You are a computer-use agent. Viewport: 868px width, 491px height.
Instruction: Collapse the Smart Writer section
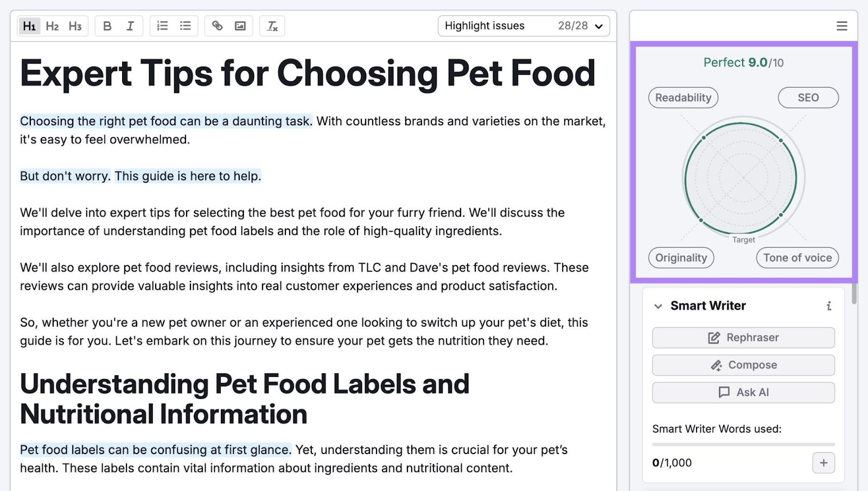pos(658,306)
